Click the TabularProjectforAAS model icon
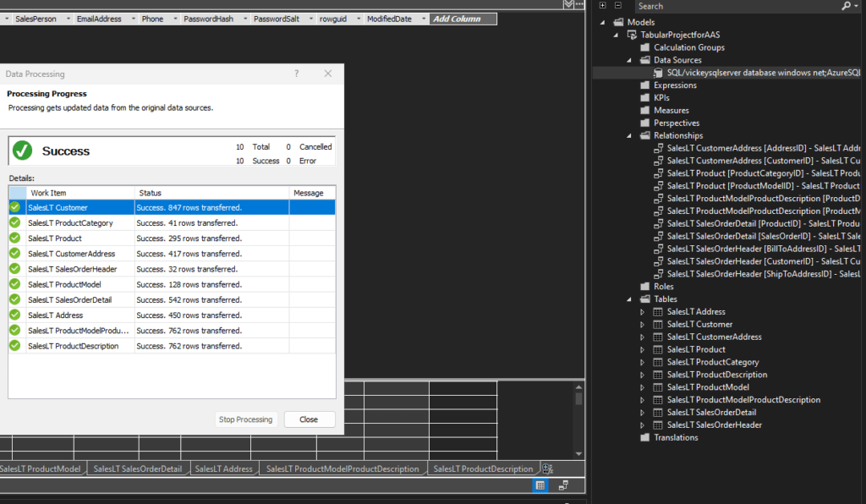 point(632,35)
